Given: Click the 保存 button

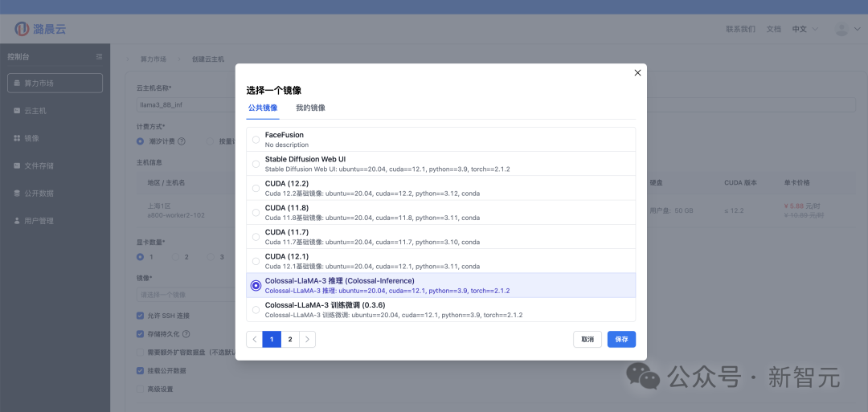Looking at the screenshot, I should point(621,340).
